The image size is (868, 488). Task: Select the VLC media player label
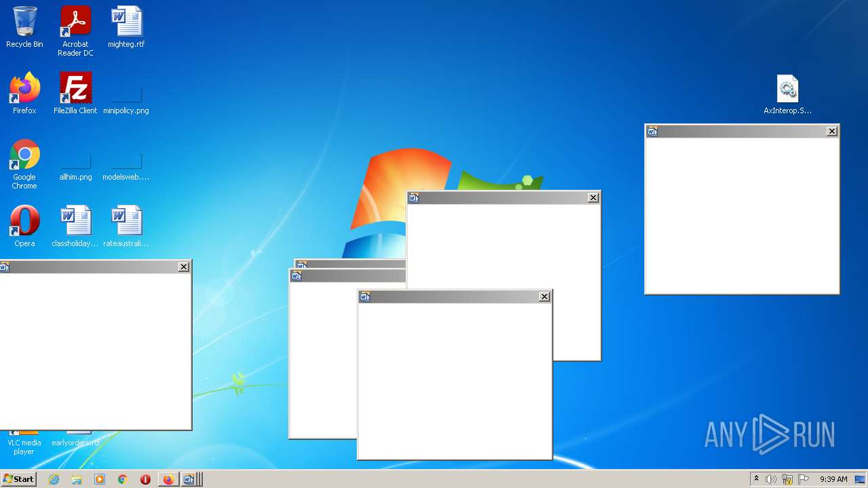pos(24,447)
